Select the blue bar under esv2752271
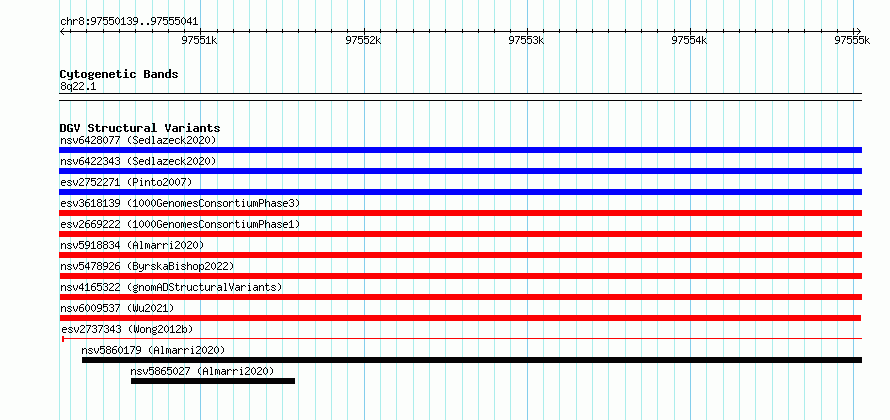Image resolution: width=890 pixels, height=420 pixels. click(x=460, y=192)
